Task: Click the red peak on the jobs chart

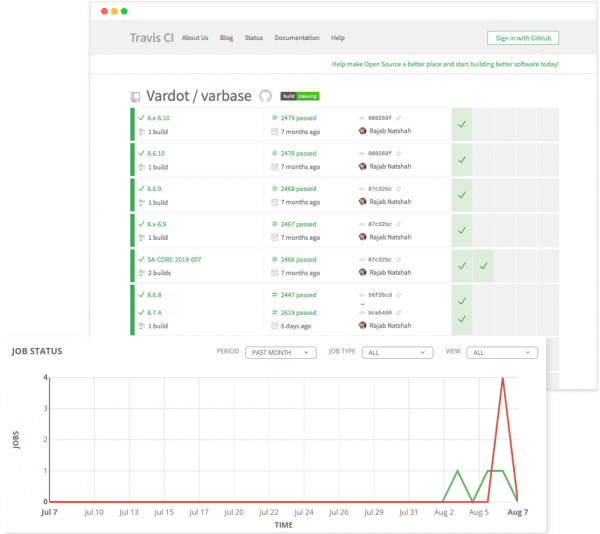Action: coord(502,379)
